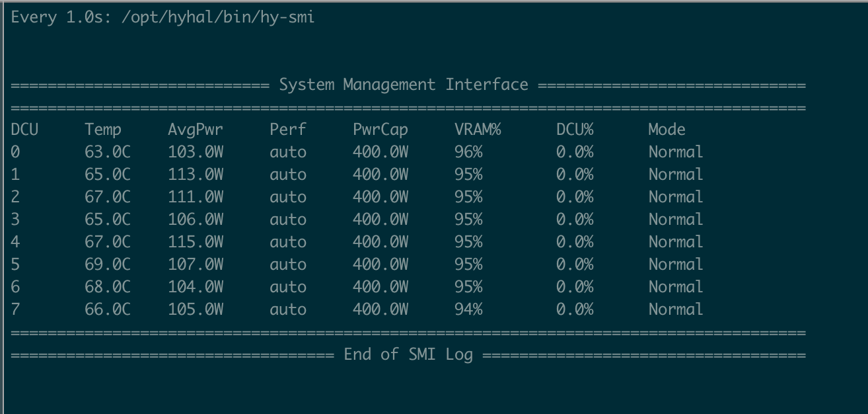Click the Perf column header
Viewport: 868px width, 414px height.
[x=288, y=130]
